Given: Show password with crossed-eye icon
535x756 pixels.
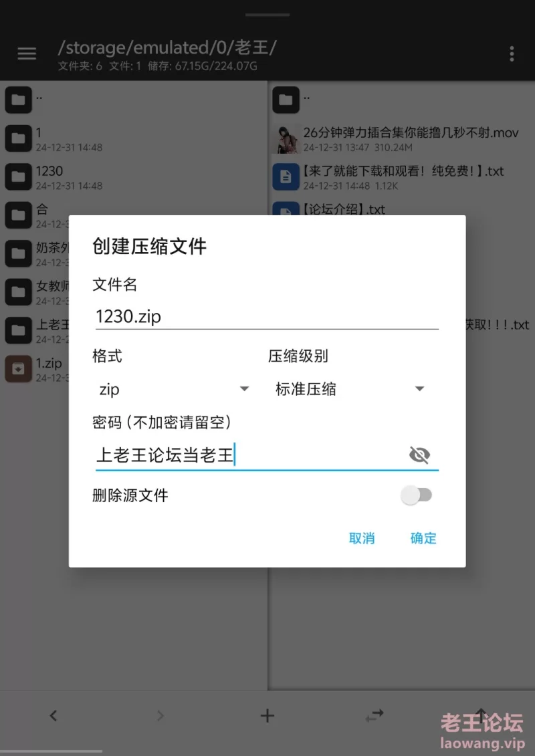Looking at the screenshot, I should 419,455.
